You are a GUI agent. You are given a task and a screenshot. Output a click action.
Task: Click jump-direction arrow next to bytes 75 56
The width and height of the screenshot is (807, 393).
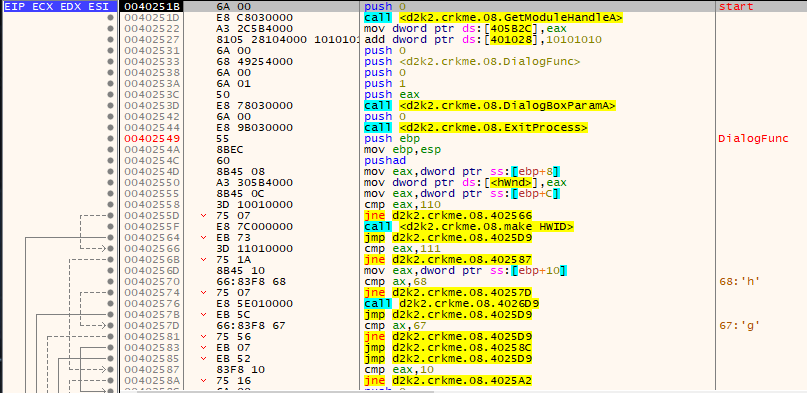click(203, 336)
